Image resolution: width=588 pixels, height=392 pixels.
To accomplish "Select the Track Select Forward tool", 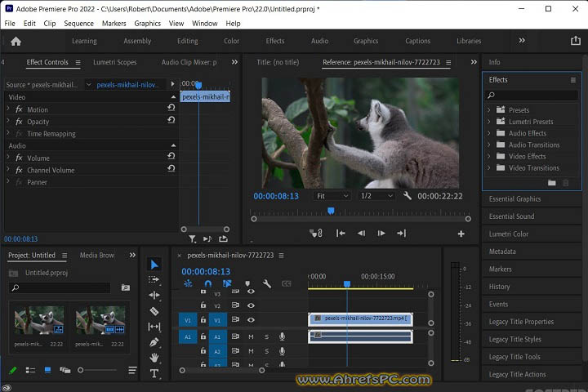I will (154, 279).
